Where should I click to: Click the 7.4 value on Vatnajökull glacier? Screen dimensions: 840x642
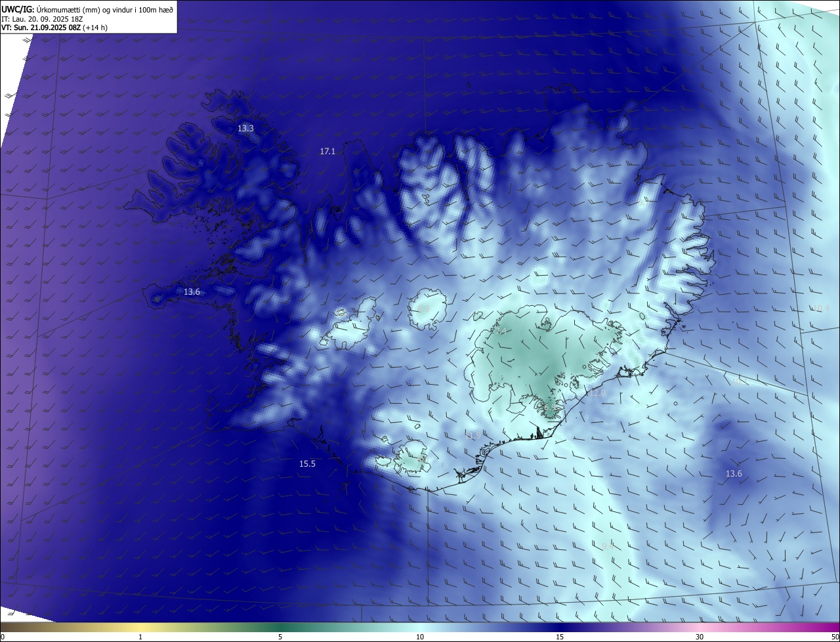501,331
